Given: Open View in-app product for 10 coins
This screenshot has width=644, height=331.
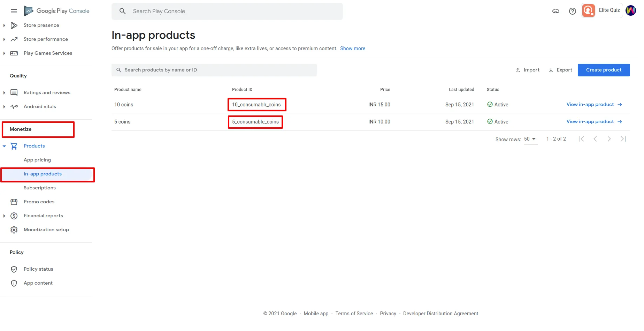Looking at the screenshot, I should click(x=590, y=104).
